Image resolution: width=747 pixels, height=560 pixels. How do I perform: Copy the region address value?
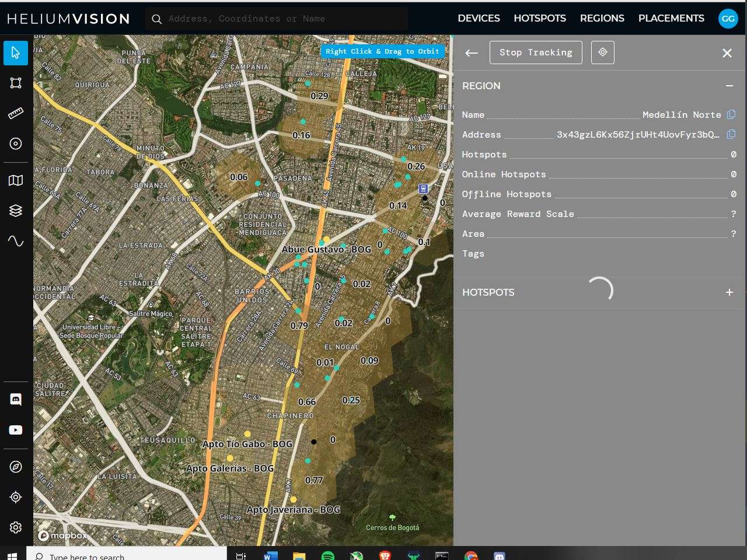pos(731,134)
